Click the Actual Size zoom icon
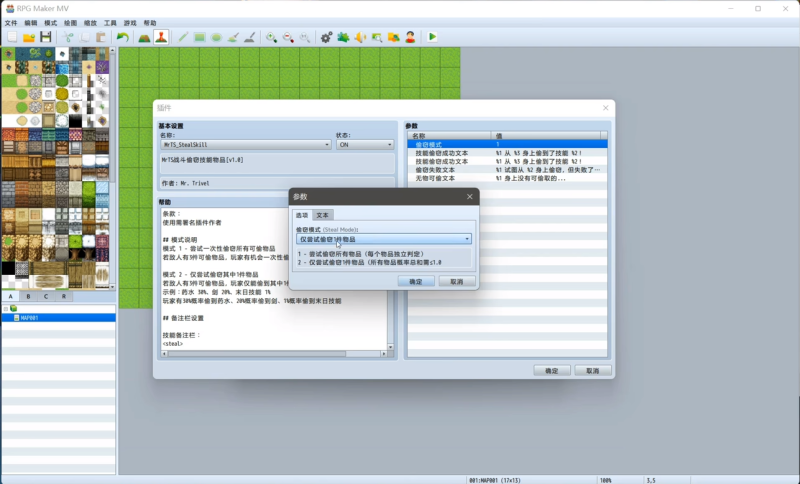The height and width of the screenshot is (484, 800). click(305, 37)
